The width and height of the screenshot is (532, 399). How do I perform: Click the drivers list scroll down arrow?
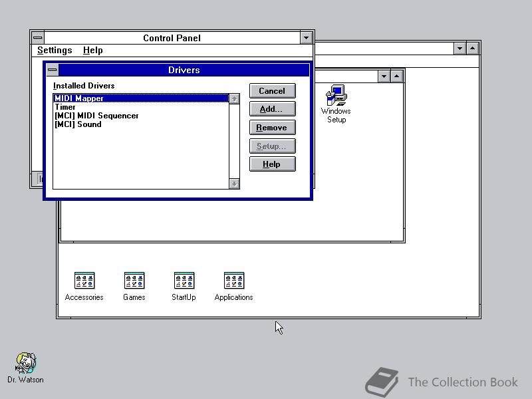(x=234, y=184)
